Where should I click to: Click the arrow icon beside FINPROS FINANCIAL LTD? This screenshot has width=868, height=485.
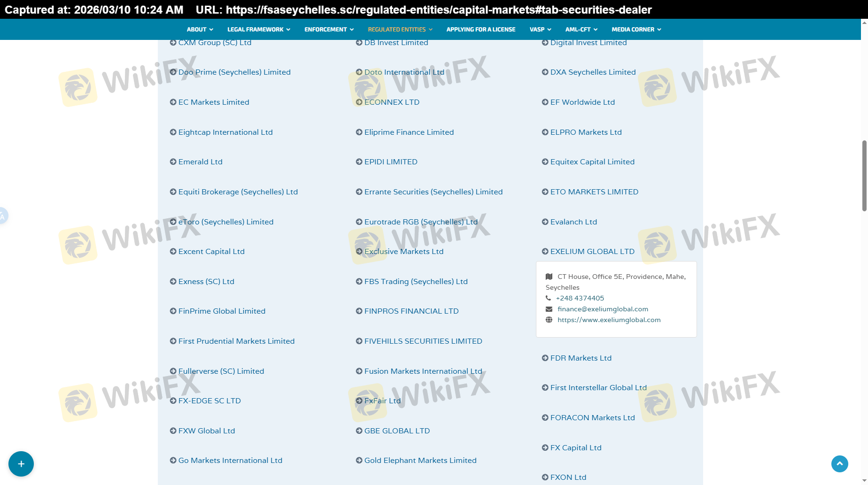point(359,311)
